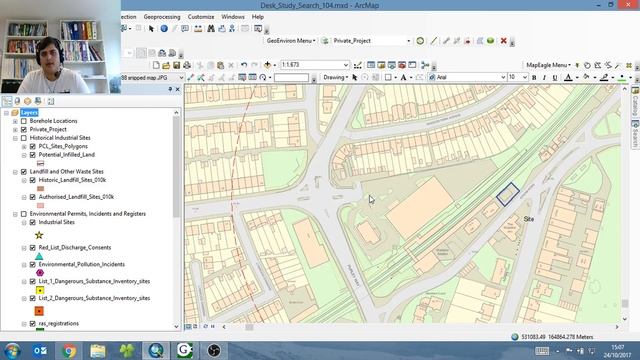The width and height of the screenshot is (640, 360).
Task: Open the Editor toolbar icon beside scale
Action: (358, 65)
